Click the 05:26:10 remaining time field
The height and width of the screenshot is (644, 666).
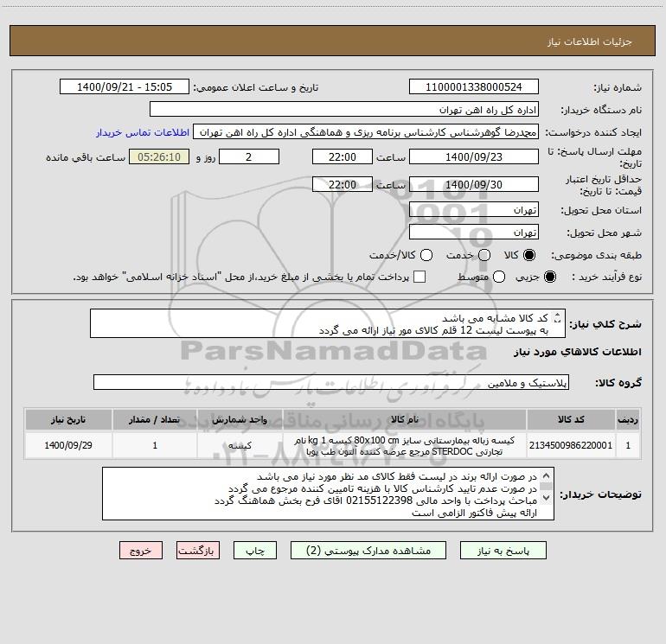point(159,156)
